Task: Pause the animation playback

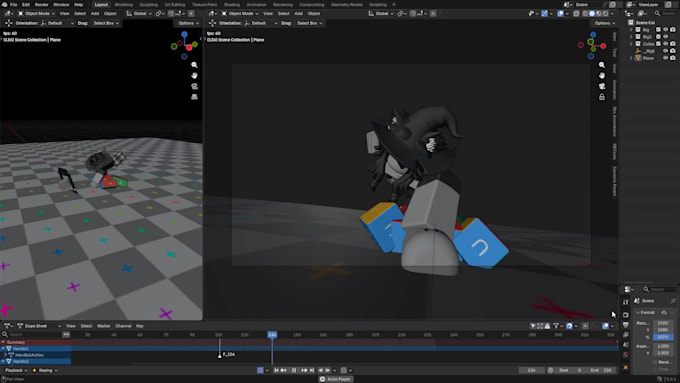Action: click(294, 370)
